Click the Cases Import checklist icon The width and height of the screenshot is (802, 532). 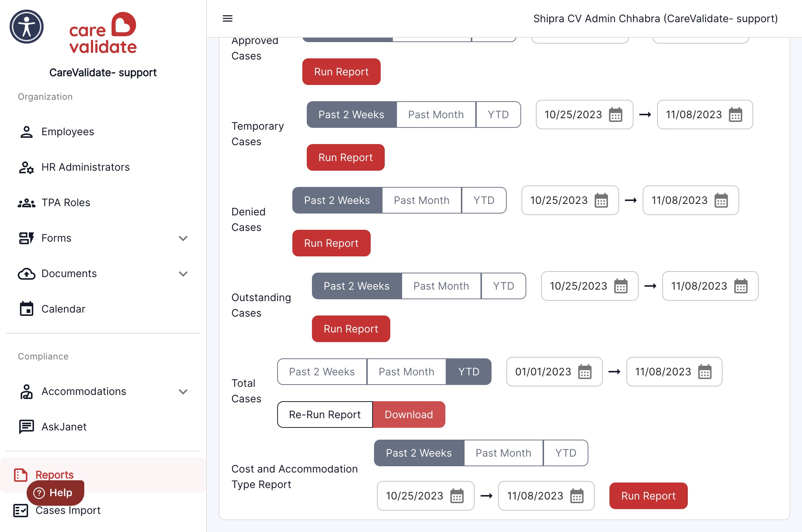[x=21, y=511]
